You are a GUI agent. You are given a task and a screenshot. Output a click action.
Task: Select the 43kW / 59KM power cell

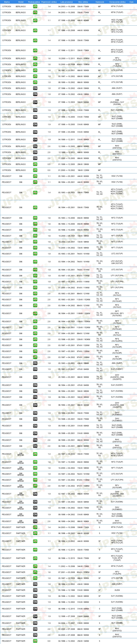[x=83, y=88]
